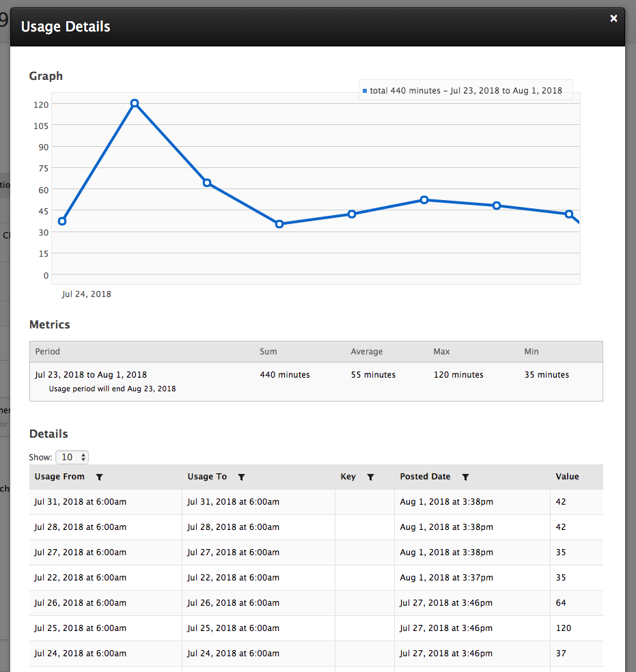Select the Jul 25, 2018 Usage From cell
This screenshot has height=672, width=636.
click(x=81, y=628)
